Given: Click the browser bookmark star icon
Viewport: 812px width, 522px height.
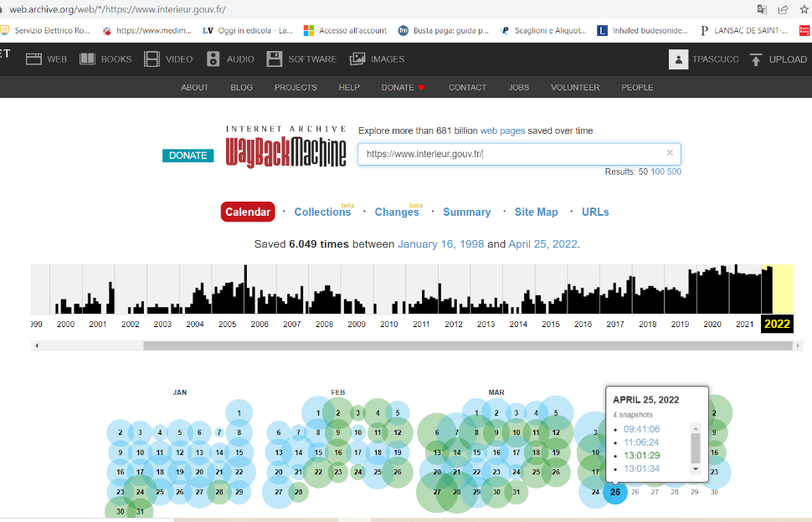Looking at the screenshot, I should pos(804,9).
